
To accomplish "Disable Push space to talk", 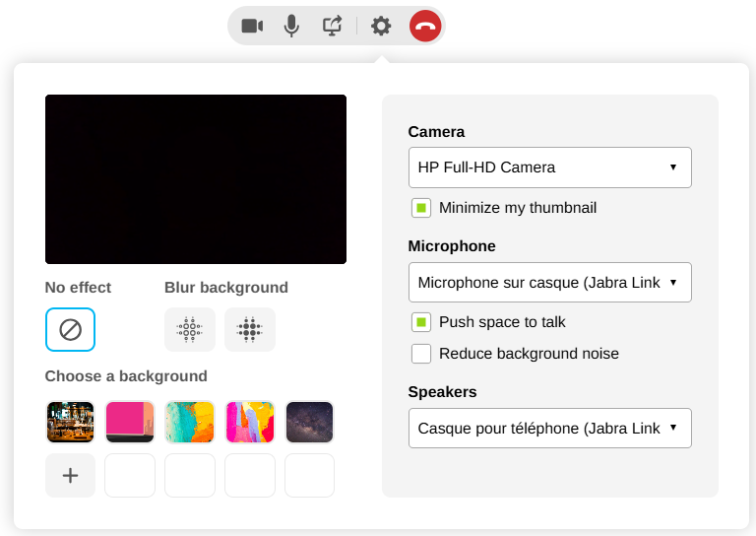I will (421, 322).
